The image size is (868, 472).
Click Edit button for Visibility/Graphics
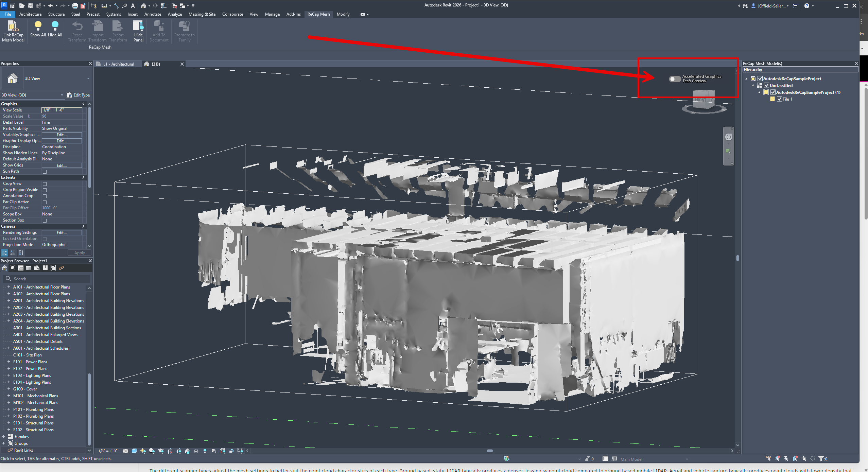[x=62, y=135]
